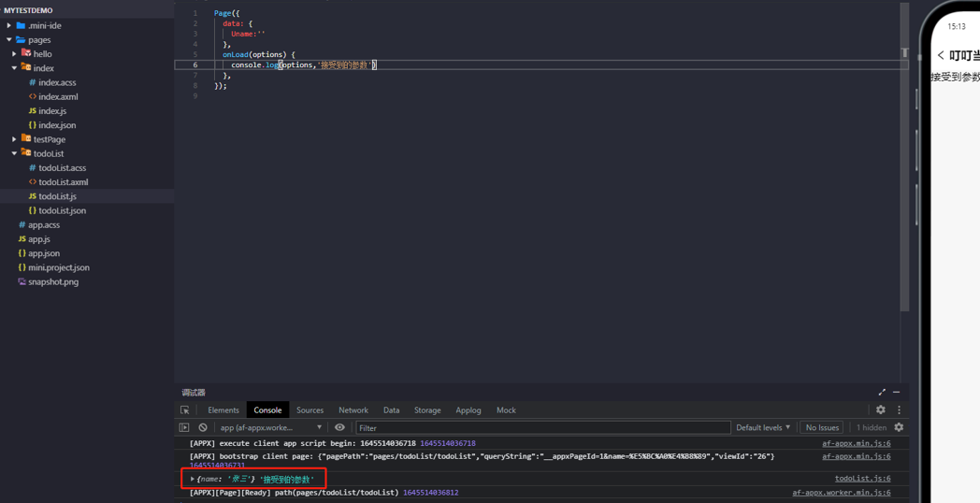Click the editor vertical scrollbar
The height and width of the screenshot is (503, 980).
[904, 156]
